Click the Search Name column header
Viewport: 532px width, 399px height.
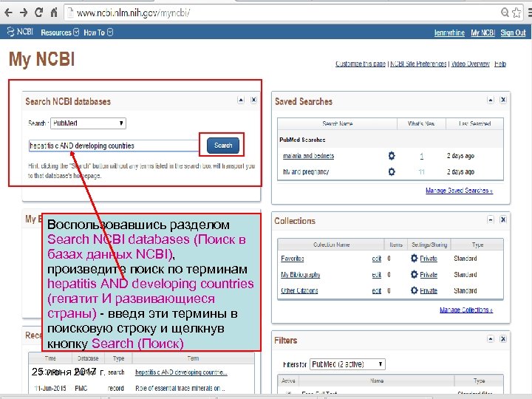click(x=337, y=124)
